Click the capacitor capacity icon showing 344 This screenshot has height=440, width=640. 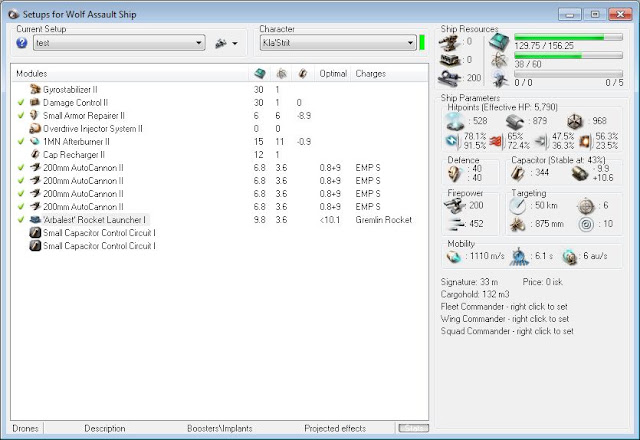point(518,173)
